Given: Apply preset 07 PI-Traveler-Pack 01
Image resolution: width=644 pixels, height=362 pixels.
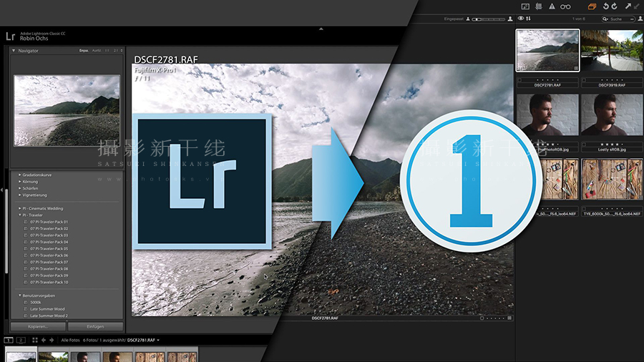Looking at the screenshot, I should (x=49, y=222).
